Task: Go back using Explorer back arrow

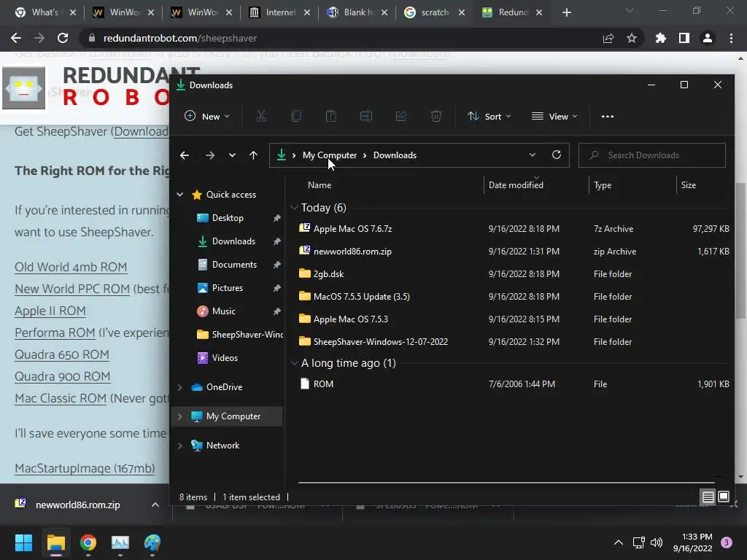Action: [185, 155]
